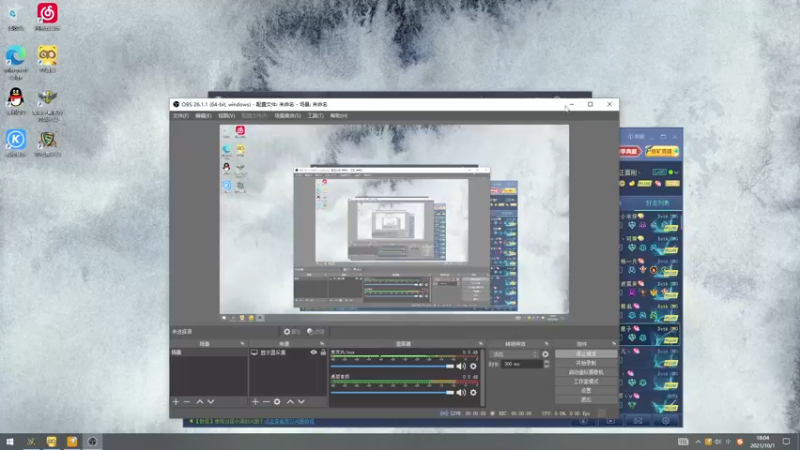Open source properties gear in Sources toolbar

(x=277, y=402)
